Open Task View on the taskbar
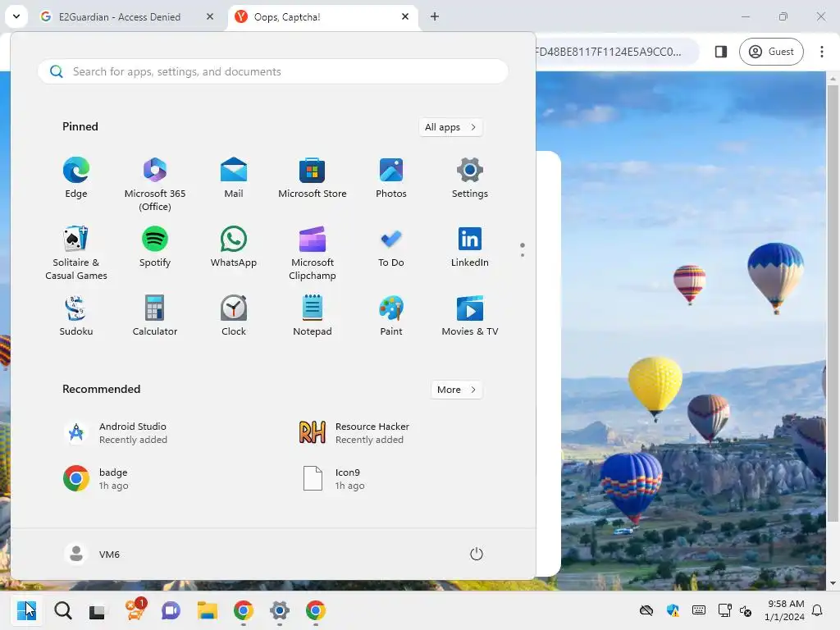840x630 pixels. pyautogui.click(x=97, y=610)
